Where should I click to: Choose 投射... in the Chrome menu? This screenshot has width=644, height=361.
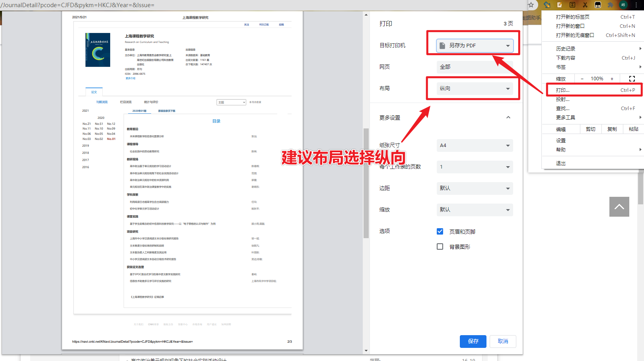593,99
